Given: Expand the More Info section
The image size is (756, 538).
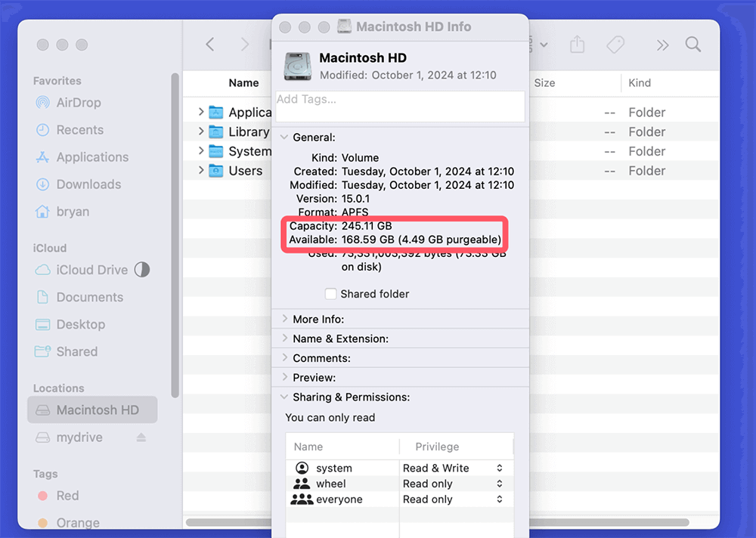Looking at the screenshot, I should (x=285, y=319).
